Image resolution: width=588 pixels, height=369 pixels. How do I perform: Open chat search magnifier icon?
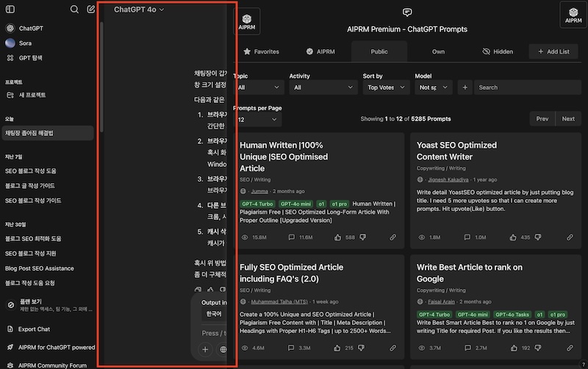point(74,10)
